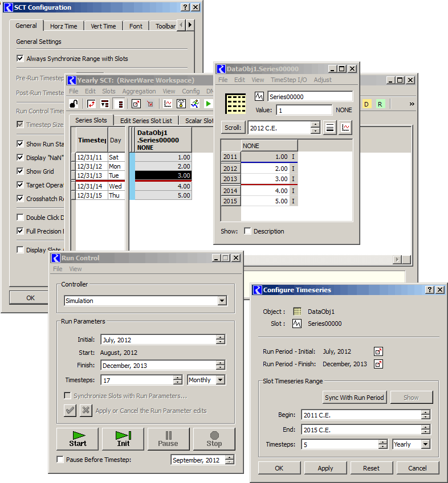Click the help question mark in Configure Timeseries
Image resolution: width=448 pixels, height=483 pixels.
click(430, 289)
